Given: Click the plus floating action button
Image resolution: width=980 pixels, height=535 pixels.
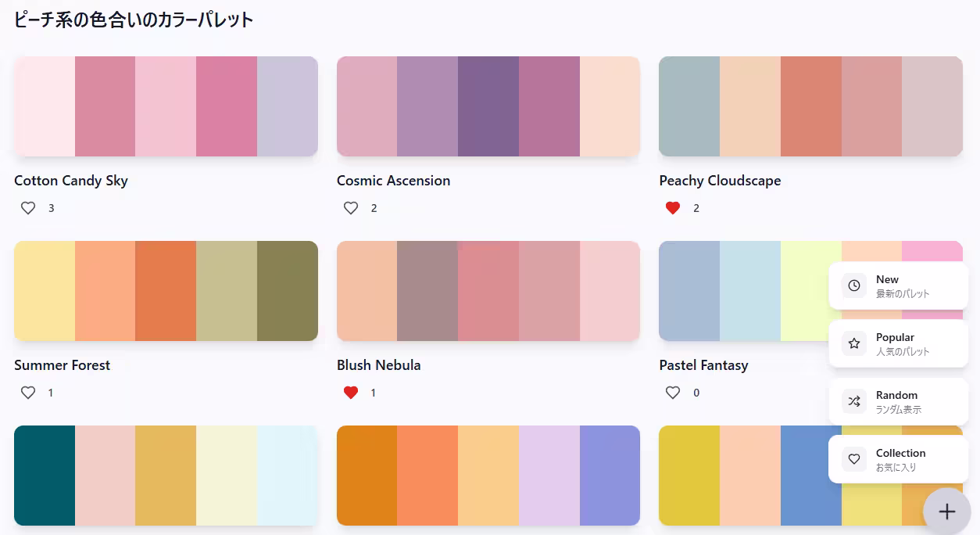Looking at the screenshot, I should tap(947, 512).
